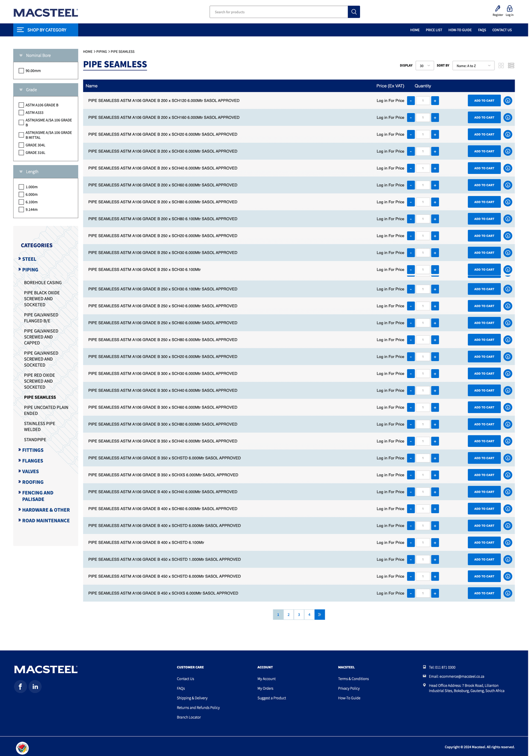
Task: Open the HOME nav item
Action: 415,30
